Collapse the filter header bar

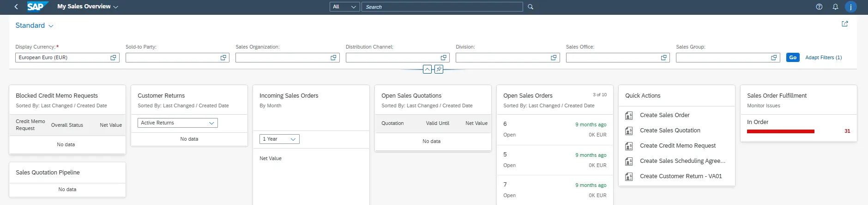(427, 69)
